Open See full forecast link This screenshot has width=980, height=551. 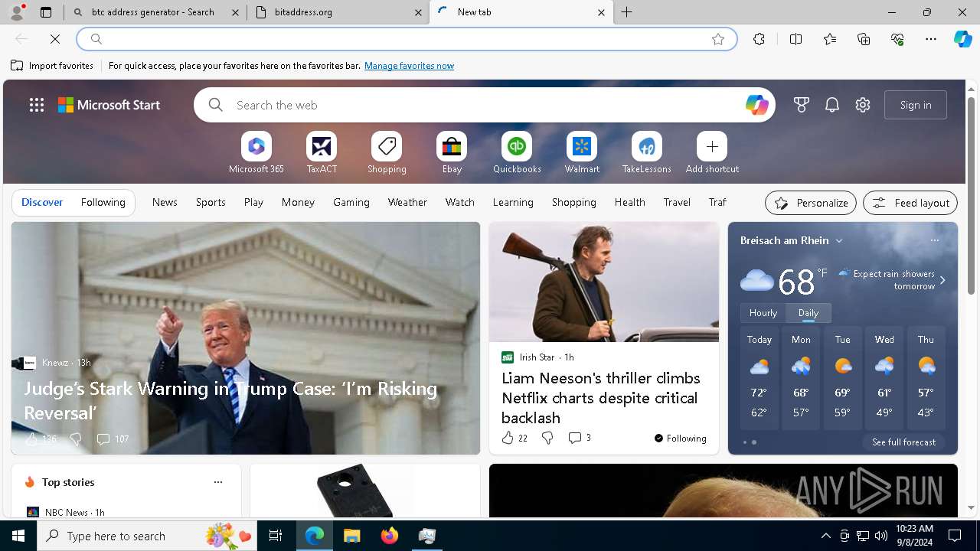pyautogui.click(x=903, y=442)
